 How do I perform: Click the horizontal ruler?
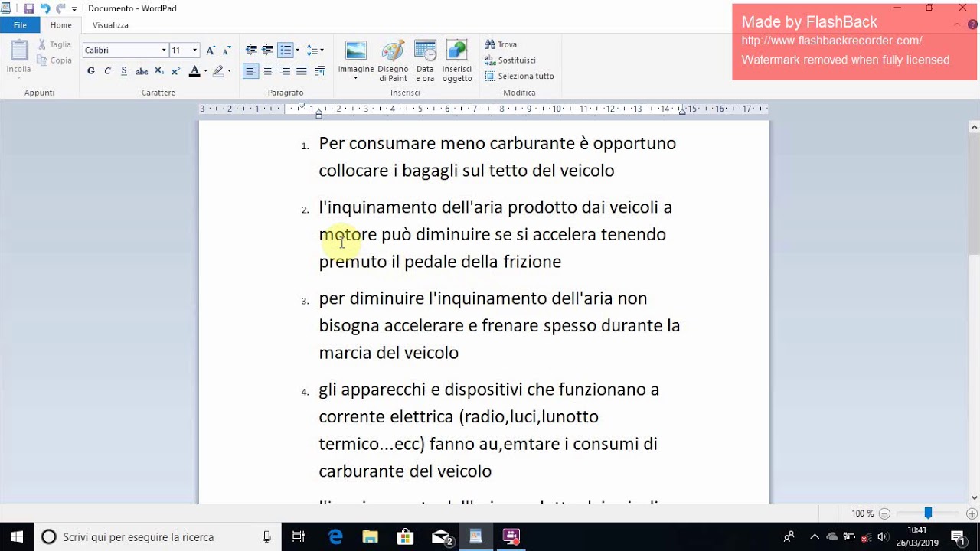pyautogui.click(x=484, y=109)
